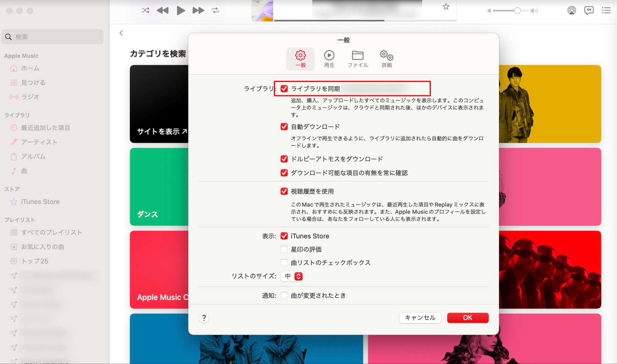Open iTunes Store in sidebar
Image resolution: width=617 pixels, height=364 pixels.
[40, 202]
